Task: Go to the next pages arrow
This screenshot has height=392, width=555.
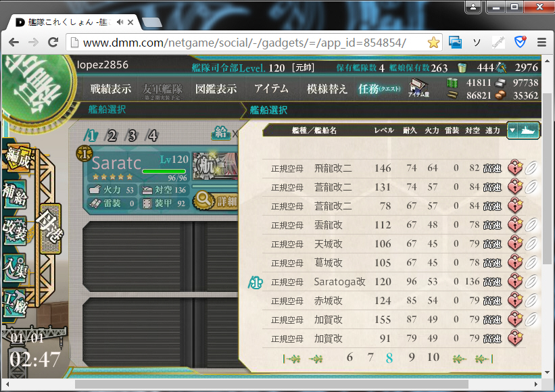Action: (460, 359)
